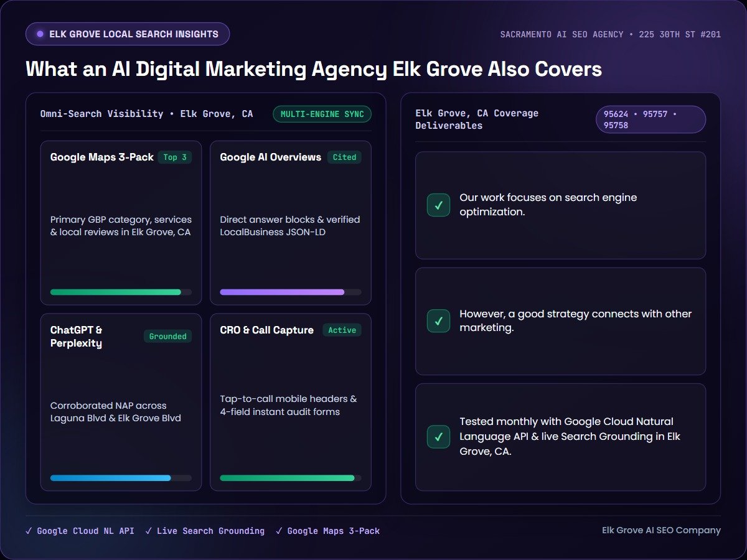The width and height of the screenshot is (747, 560).
Task: Click footer Google Cloud NL API item
Action: (80, 531)
